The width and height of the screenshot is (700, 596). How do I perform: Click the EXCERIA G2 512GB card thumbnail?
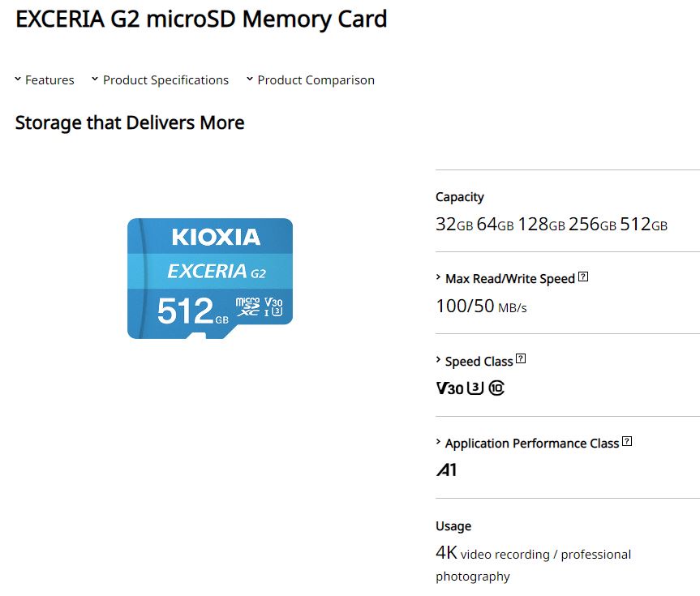coord(210,279)
